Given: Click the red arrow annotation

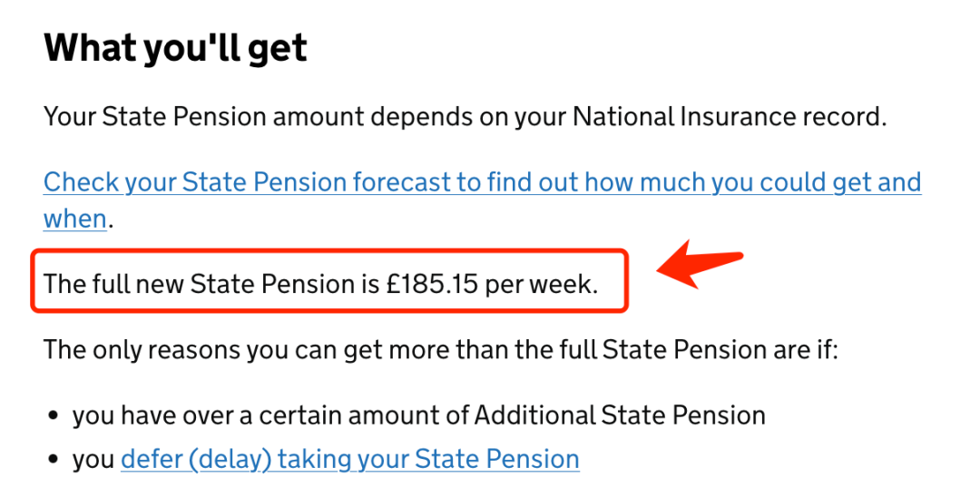Looking at the screenshot, I should click(x=699, y=265).
